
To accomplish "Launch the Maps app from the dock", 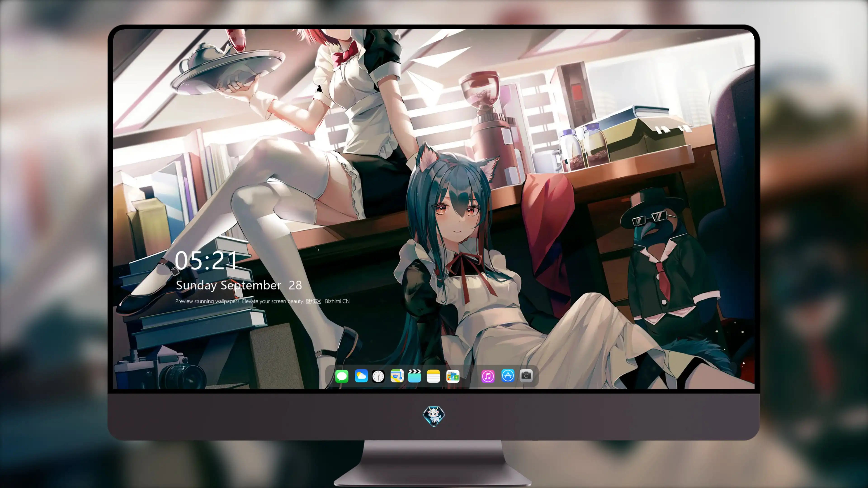I will coord(397,376).
